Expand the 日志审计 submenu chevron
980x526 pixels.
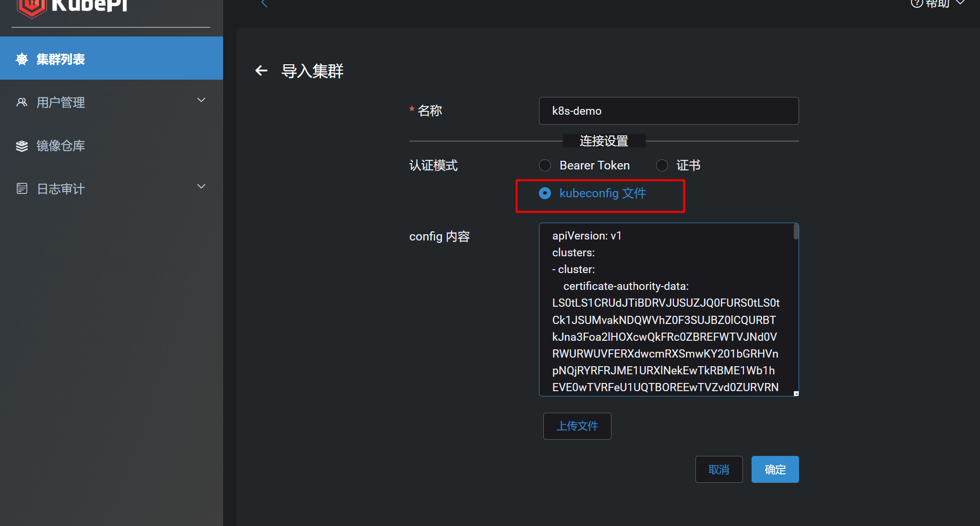[x=202, y=186]
